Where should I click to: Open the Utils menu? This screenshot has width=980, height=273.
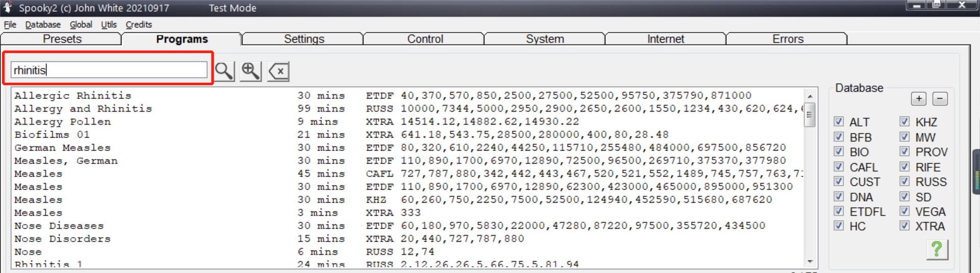109,24
